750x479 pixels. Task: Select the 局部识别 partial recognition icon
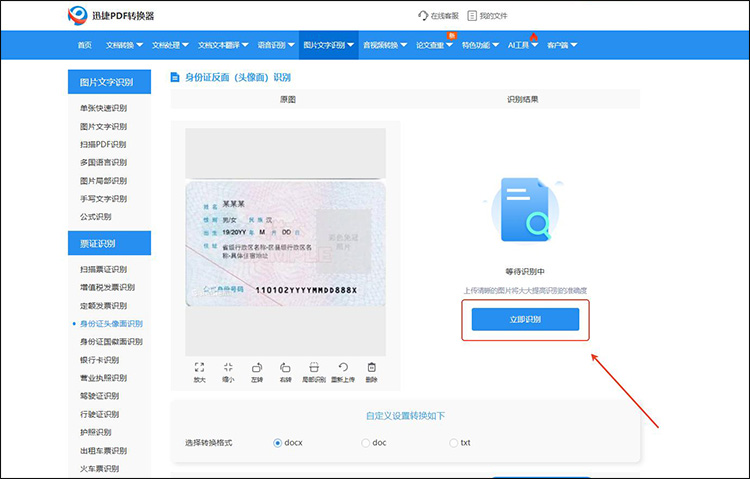[314, 368]
